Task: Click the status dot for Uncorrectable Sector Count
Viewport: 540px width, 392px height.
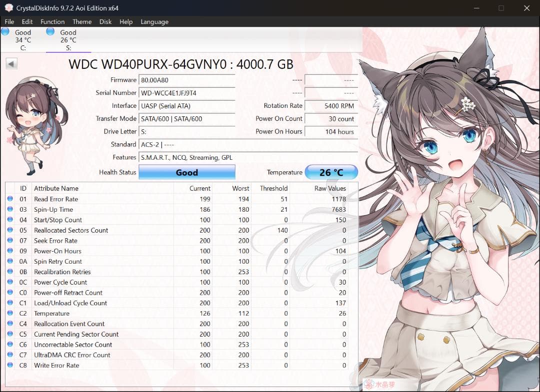Action: point(10,344)
